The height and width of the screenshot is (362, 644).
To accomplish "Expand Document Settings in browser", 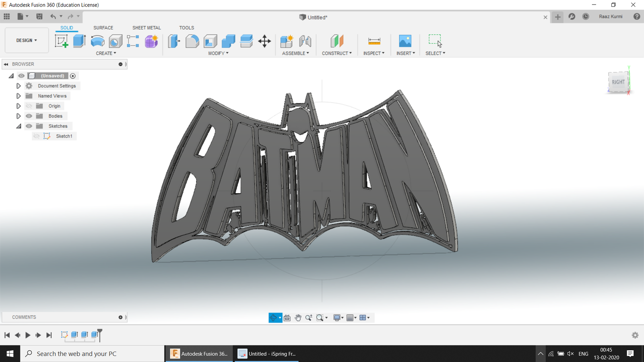I will (x=19, y=86).
